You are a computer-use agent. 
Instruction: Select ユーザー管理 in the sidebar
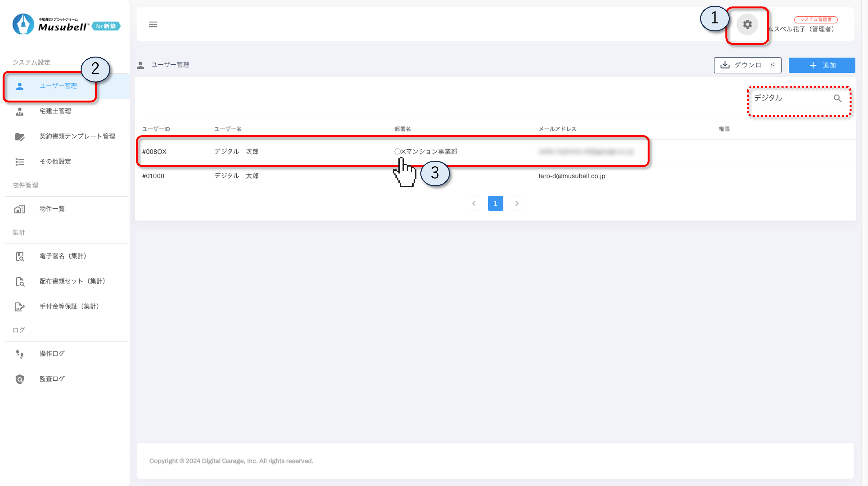tap(58, 86)
